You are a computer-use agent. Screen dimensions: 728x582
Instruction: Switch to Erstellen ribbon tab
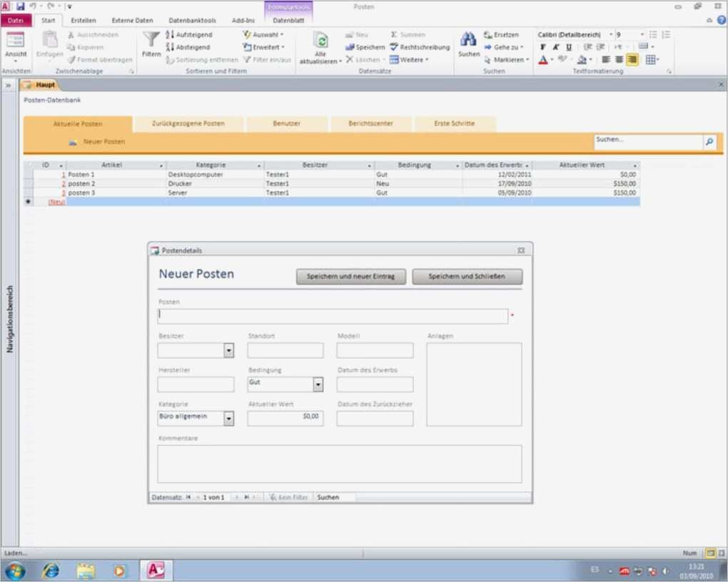(x=83, y=21)
